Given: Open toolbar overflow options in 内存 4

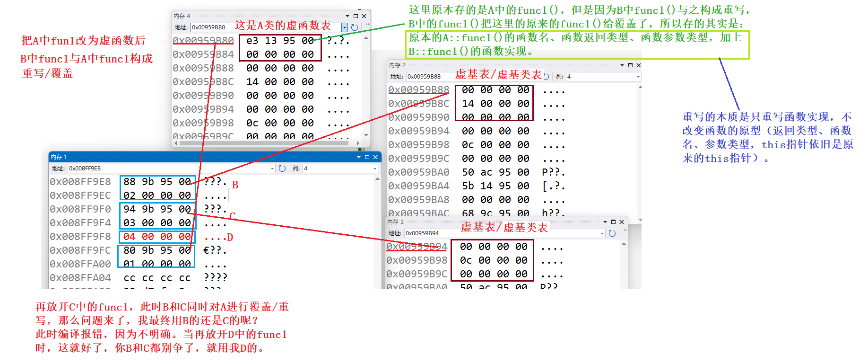Looking at the screenshot, I should tap(367, 25).
